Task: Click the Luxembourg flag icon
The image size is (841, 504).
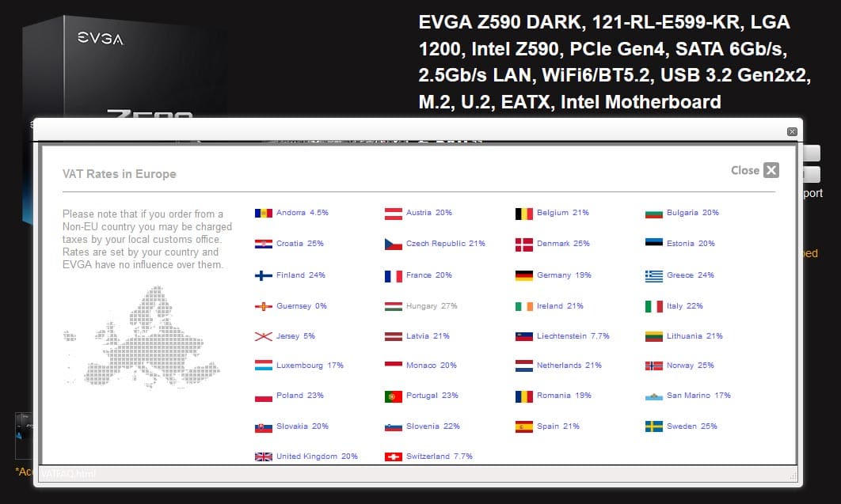Action: (x=264, y=366)
